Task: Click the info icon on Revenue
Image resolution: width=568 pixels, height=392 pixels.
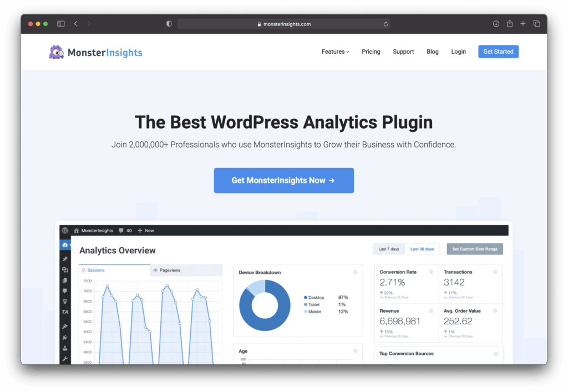Action: click(432, 310)
